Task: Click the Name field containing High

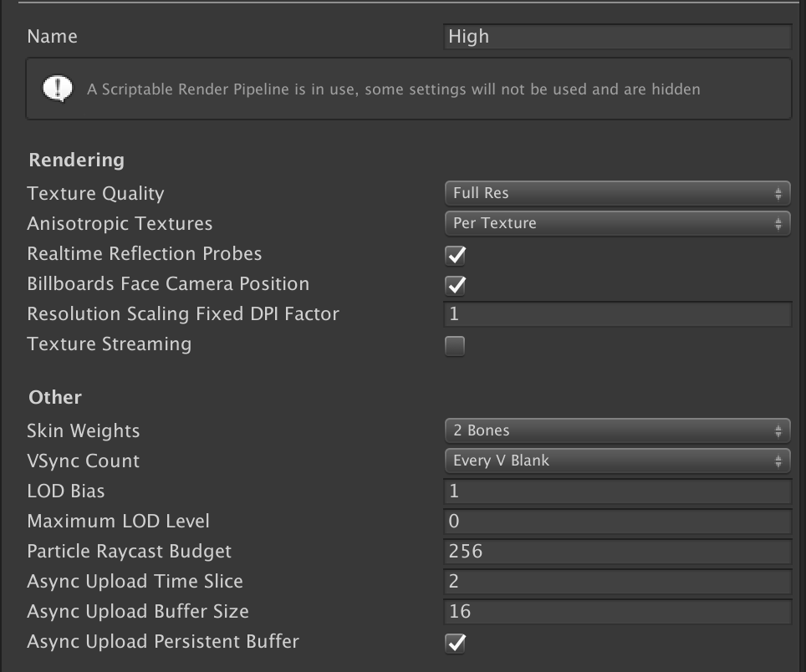Action: (617, 37)
